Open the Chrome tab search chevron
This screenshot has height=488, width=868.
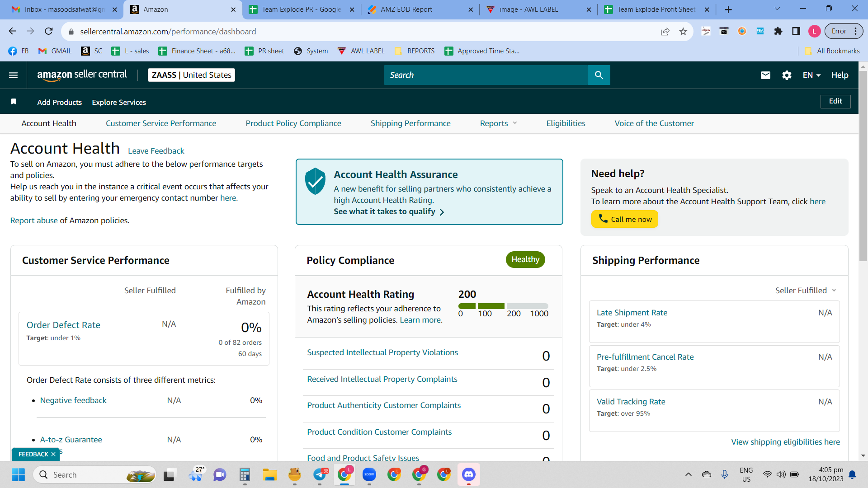point(777,9)
